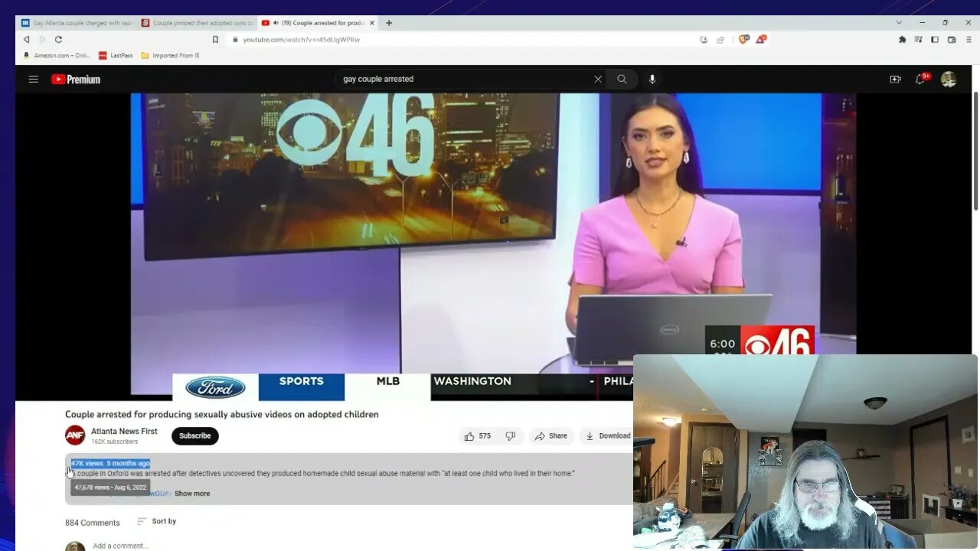980x551 pixels.
Task: Open the Create video icon
Action: tap(895, 79)
